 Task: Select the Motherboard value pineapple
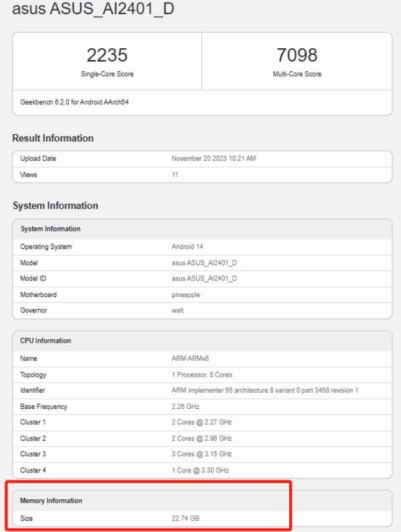tap(185, 295)
